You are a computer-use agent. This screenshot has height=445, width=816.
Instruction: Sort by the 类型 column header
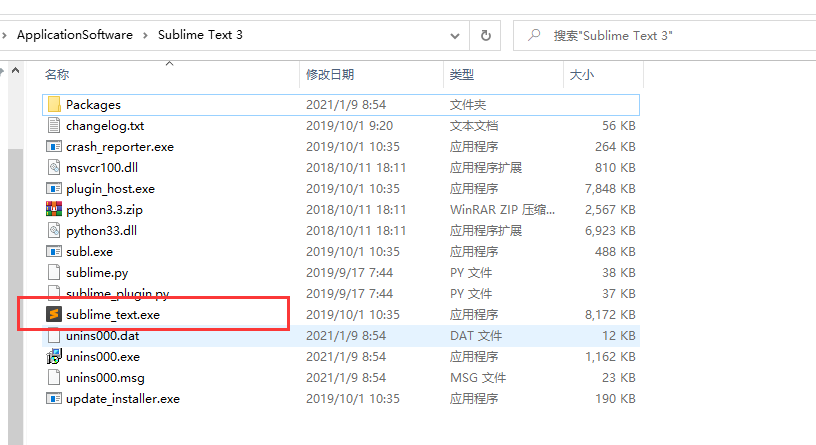point(462,74)
